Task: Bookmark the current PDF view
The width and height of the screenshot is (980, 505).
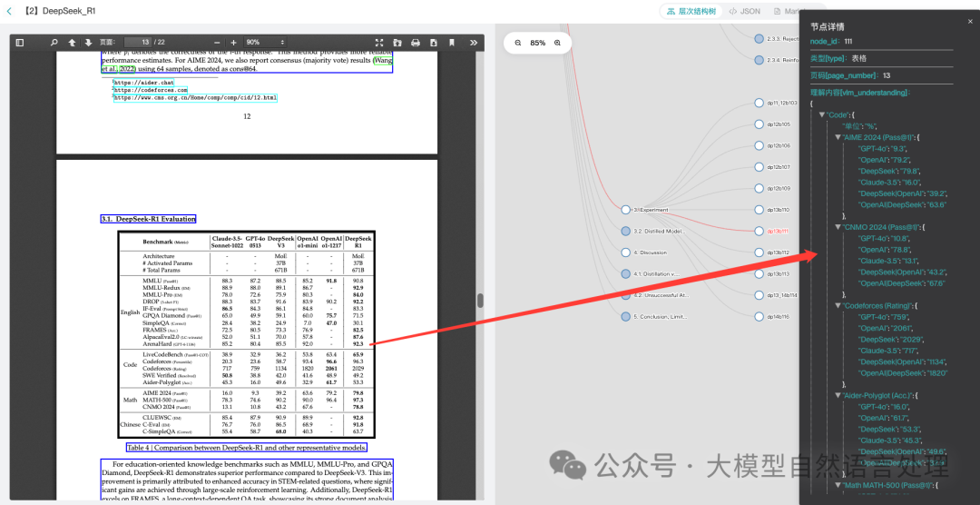Action: tap(451, 43)
